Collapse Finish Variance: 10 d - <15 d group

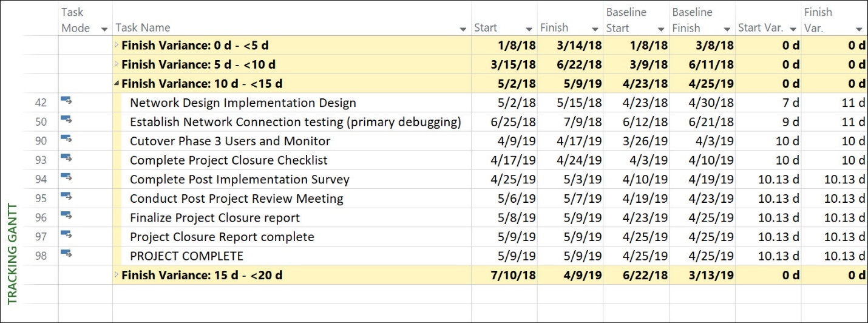[x=117, y=84]
